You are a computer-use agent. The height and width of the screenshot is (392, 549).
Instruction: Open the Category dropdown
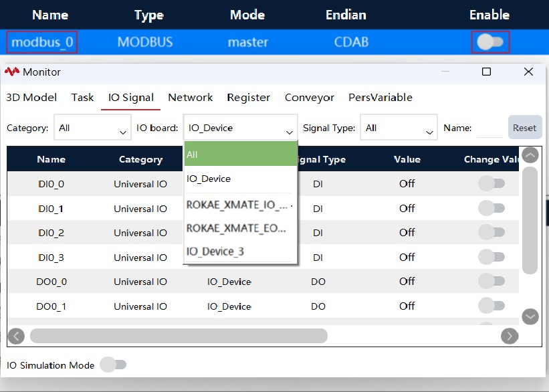[92, 128]
